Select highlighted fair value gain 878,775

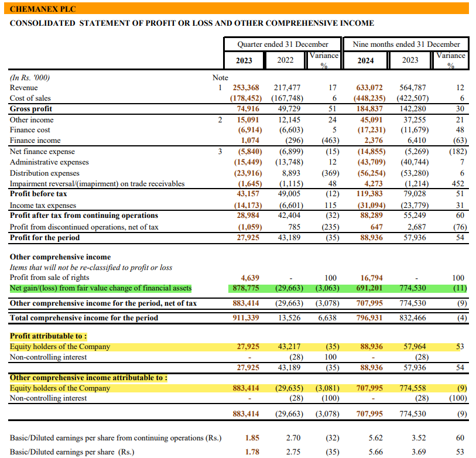point(246,288)
